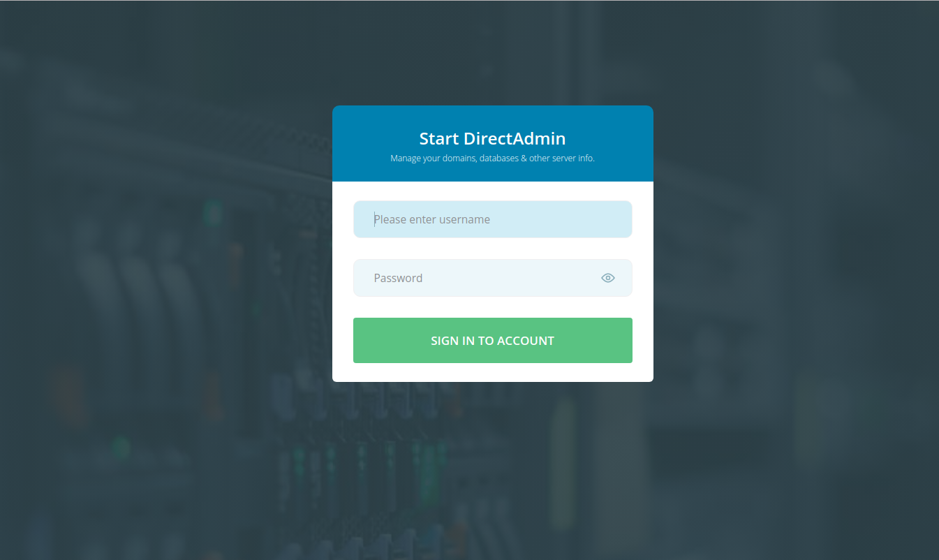Click the text cursor in the username field
This screenshot has width=939, height=560.
click(374, 219)
